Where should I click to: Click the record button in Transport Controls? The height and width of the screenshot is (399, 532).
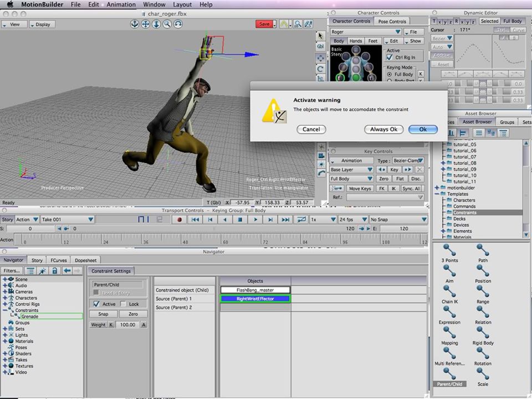click(179, 219)
